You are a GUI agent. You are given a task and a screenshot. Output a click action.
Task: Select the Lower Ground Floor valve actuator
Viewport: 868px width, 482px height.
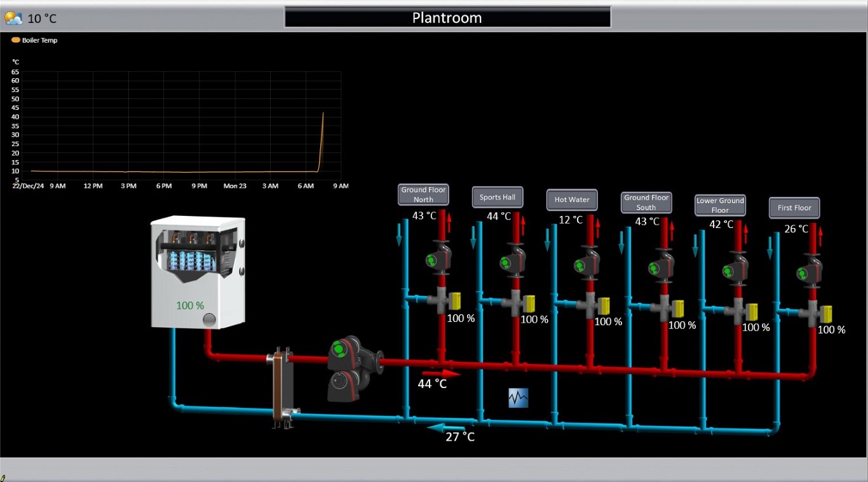(752, 312)
